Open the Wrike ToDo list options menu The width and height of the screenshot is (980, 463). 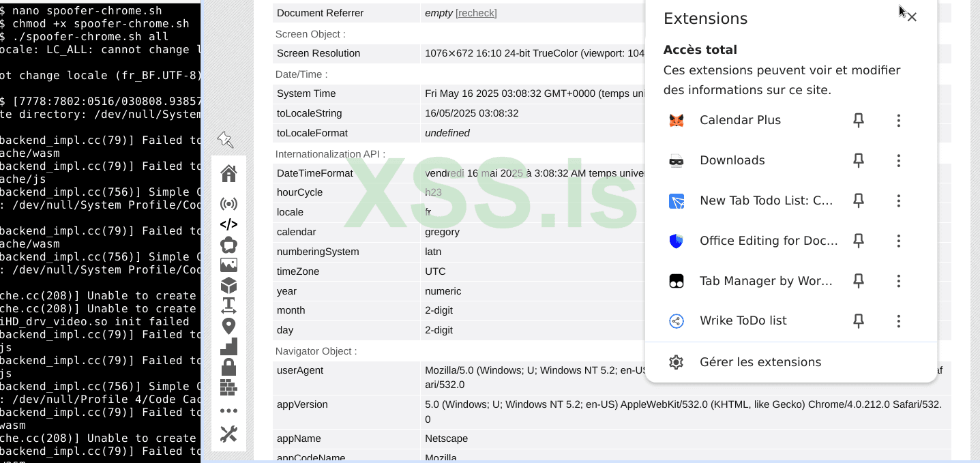click(899, 320)
